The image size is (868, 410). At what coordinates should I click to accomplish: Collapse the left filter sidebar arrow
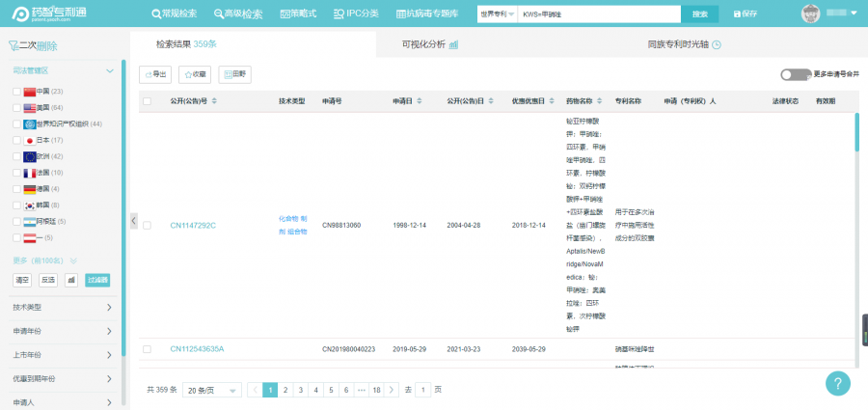(134, 220)
